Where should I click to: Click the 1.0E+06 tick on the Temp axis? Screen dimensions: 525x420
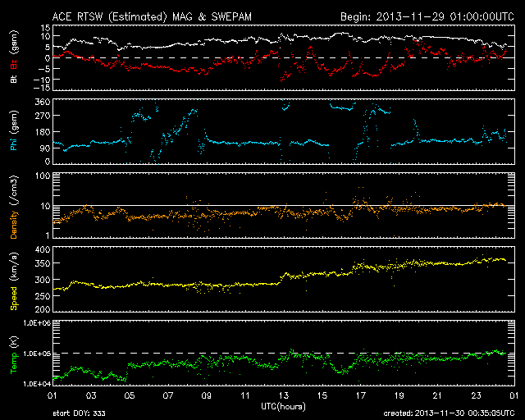33,324
